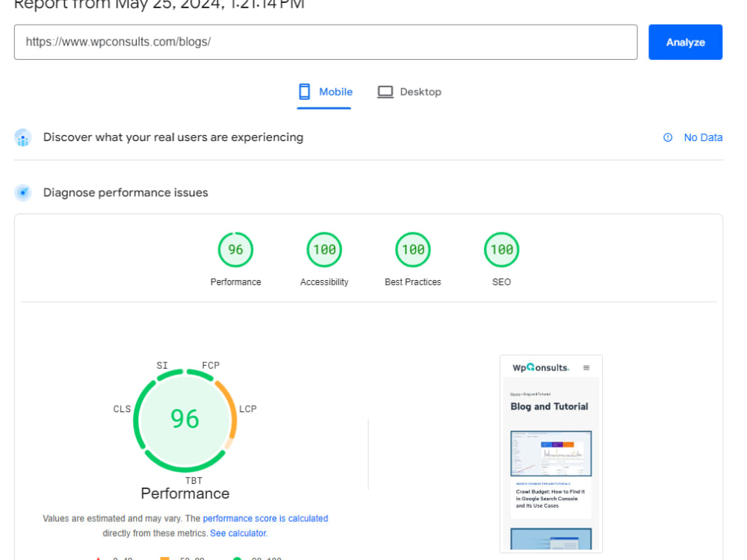Click the WpConsults logo in preview
Screen dimensions: 747x560
[x=541, y=367]
